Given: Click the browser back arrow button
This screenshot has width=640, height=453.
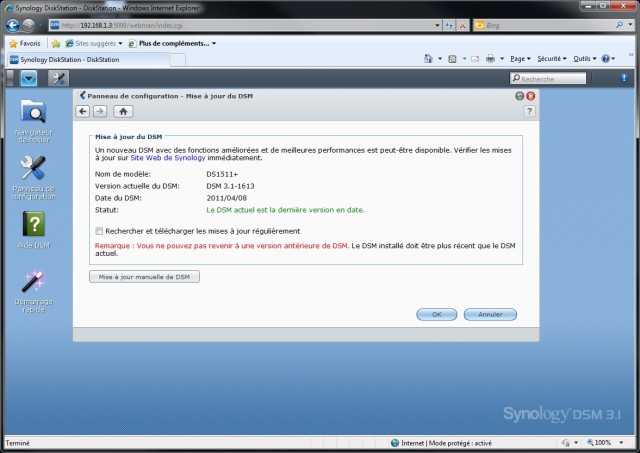Looking at the screenshot, I should click(x=13, y=25).
